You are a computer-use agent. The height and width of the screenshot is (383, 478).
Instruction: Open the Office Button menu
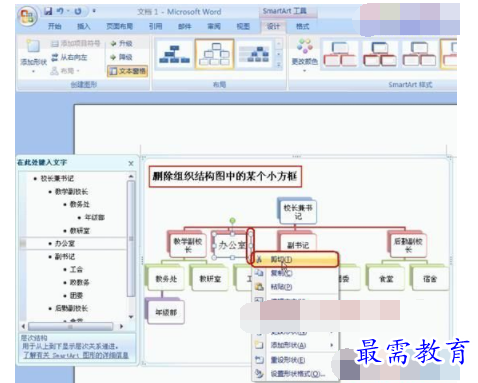[27, 16]
